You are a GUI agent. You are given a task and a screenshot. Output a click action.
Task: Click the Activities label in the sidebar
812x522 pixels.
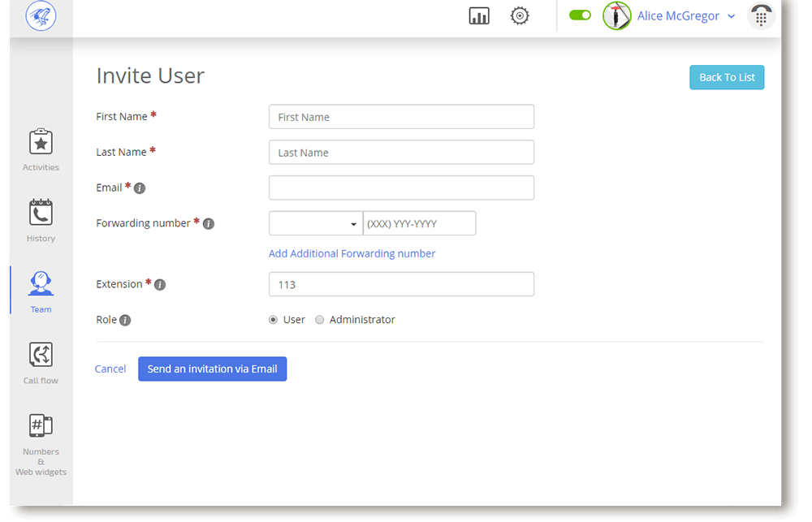click(41, 167)
